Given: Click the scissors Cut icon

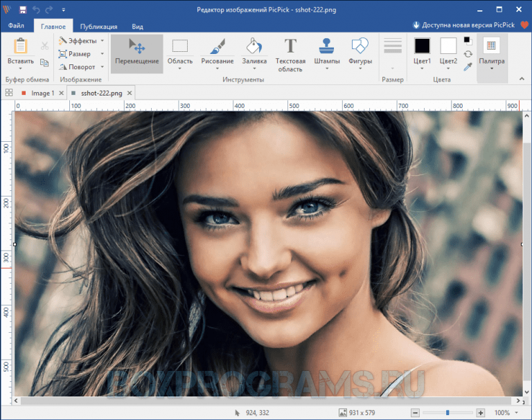Looking at the screenshot, I should tap(44, 46).
